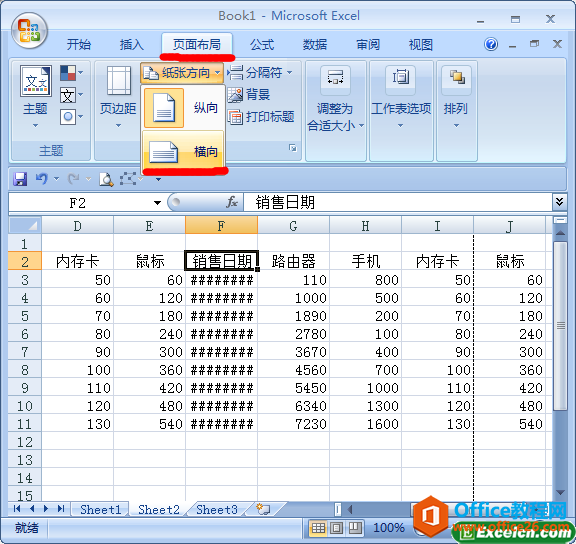Image resolution: width=576 pixels, height=544 pixels.
Task: Select column G header
Action: [293, 226]
